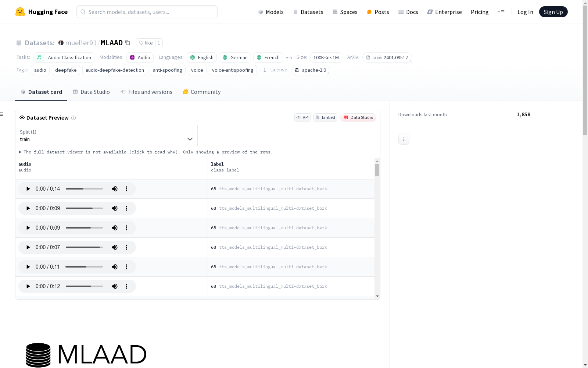The height and width of the screenshot is (368, 588).
Task: Play the first 0:09 audio clip
Action: click(x=28, y=208)
